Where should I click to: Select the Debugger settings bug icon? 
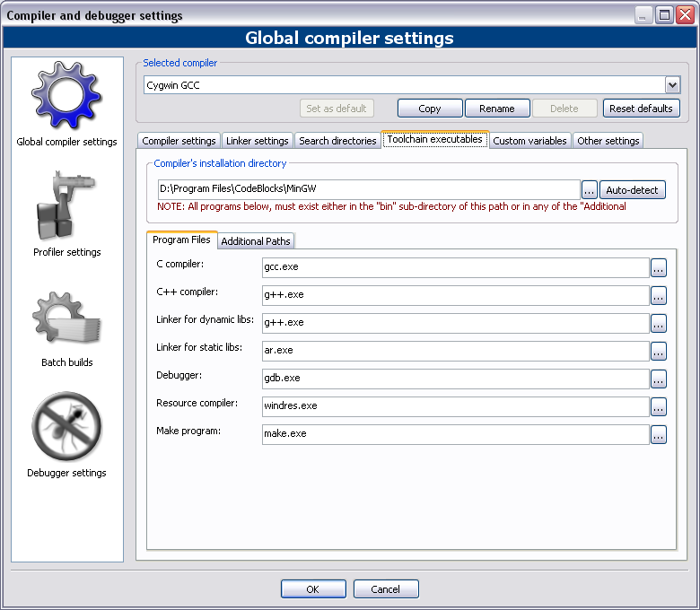click(66, 429)
